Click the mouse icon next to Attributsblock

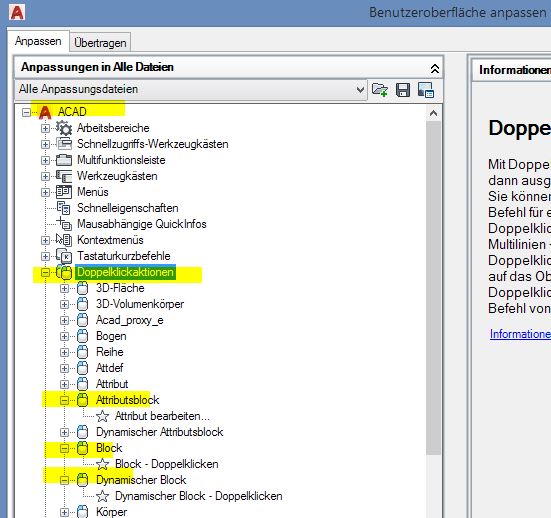click(x=83, y=400)
